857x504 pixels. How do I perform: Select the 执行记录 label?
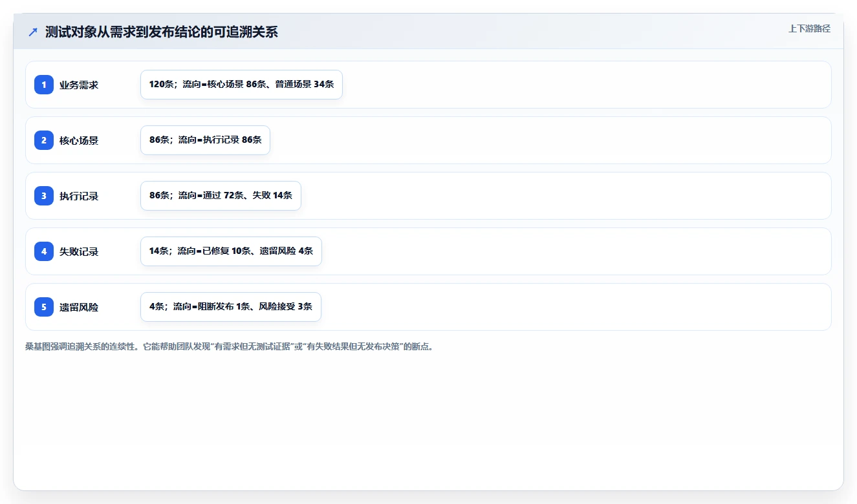[x=79, y=196]
